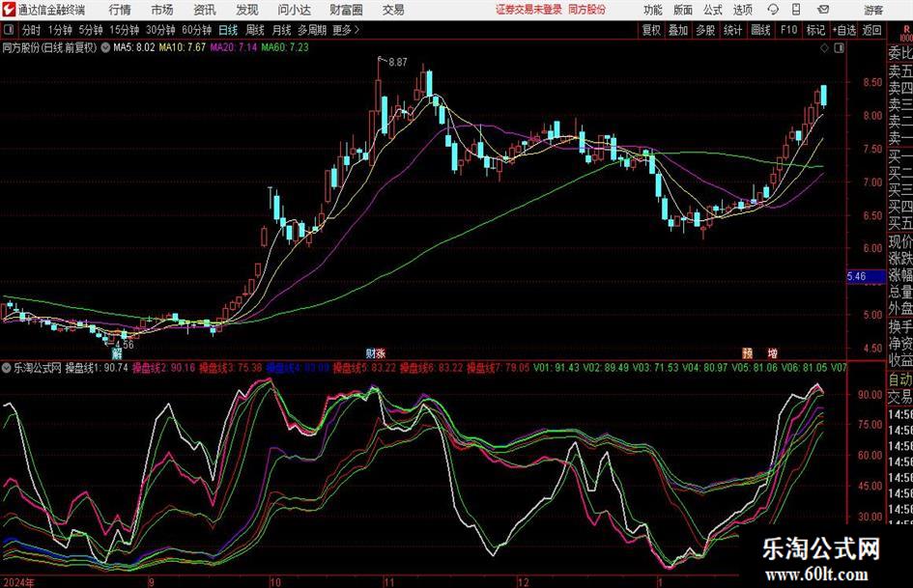Open the 财富圈 menu
The image size is (913, 588).
click(x=346, y=10)
